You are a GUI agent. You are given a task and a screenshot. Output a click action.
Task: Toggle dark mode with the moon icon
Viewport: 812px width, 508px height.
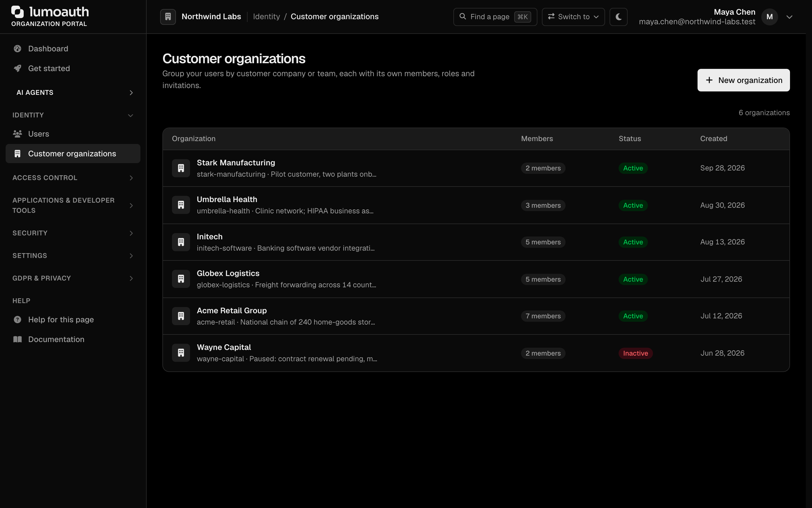point(618,17)
